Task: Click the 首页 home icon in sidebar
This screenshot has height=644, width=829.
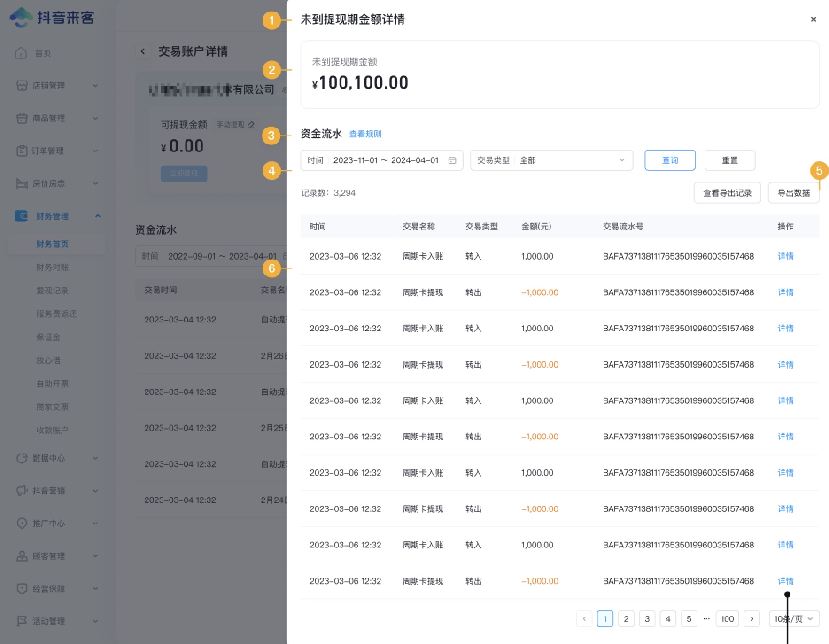Action: (21, 53)
